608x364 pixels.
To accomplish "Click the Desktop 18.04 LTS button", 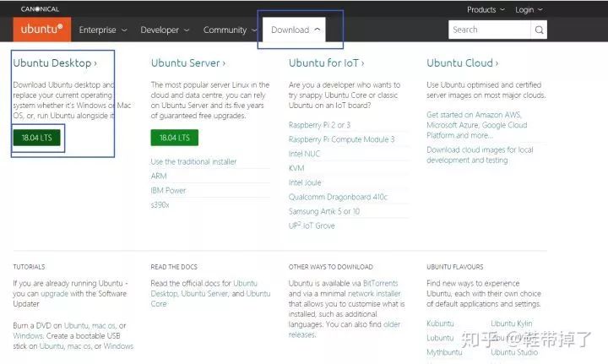I will click(x=37, y=138).
